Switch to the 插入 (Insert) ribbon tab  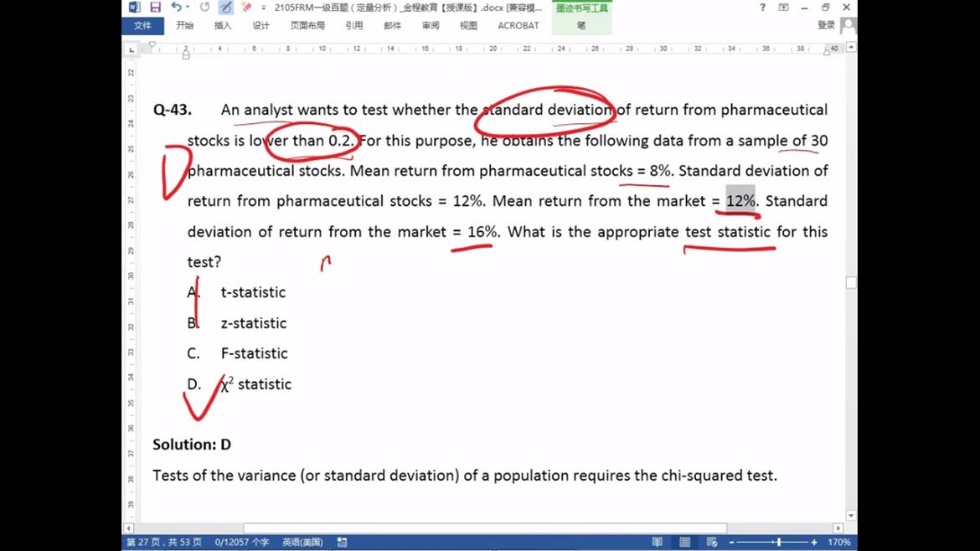pos(223,26)
